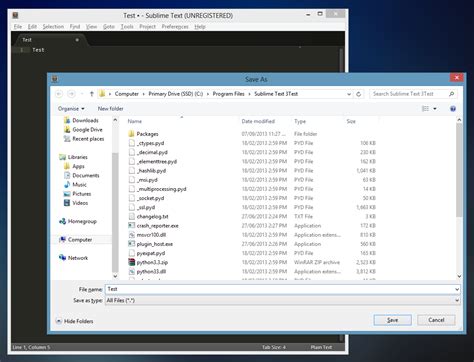The height and width of the screenshot is (362, 474).
Task: Select crash_reporter.exe in the file list
Action: coord(157,226)
